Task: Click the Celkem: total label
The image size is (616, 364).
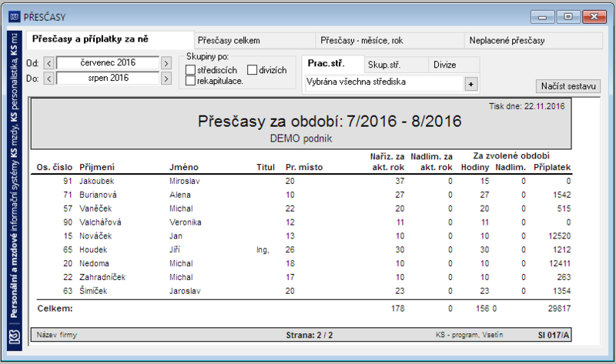Action: (55, 309)
